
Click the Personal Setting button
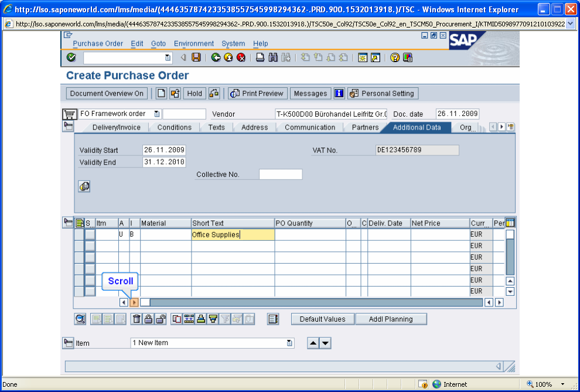coord(383,94)
